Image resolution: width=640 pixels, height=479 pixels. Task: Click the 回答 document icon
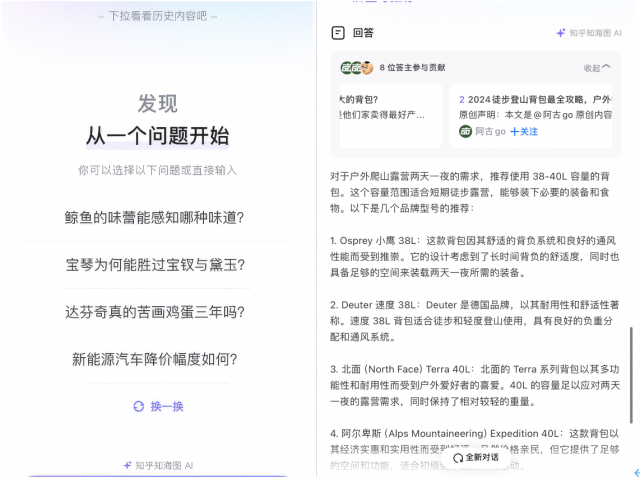(338, 33)
